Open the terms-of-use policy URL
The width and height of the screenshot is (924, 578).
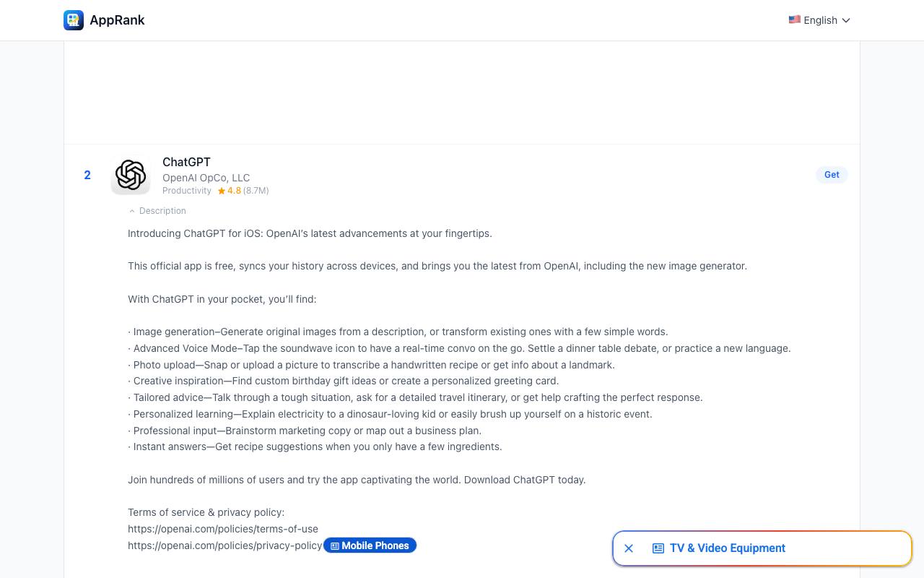223,529
